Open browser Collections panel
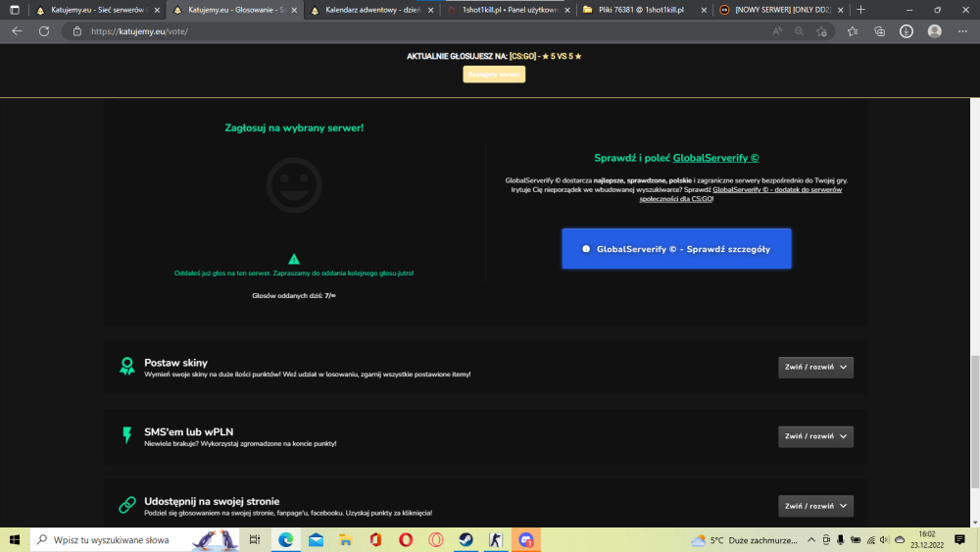The width and height of the screenshot is (980, 552). (x=879, y=31)
